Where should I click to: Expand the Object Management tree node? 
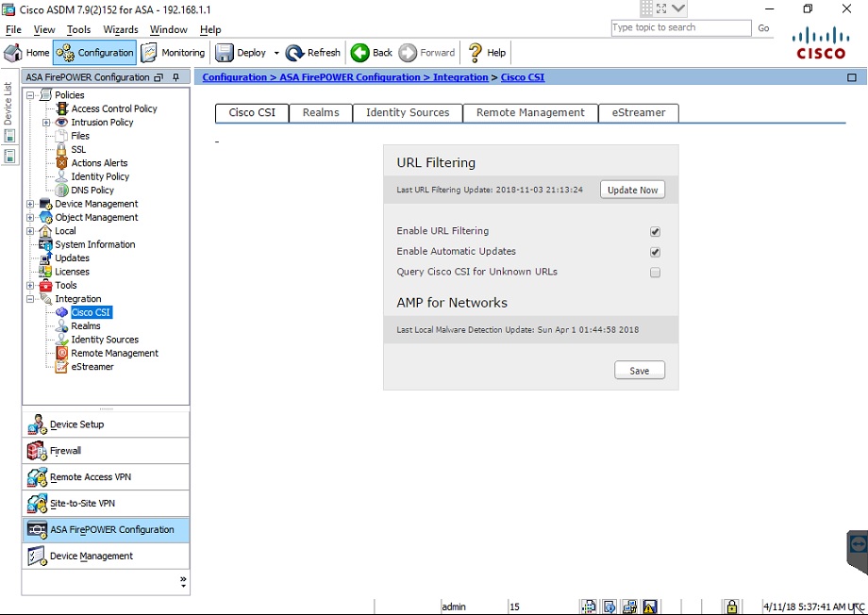tap(30, 218)
